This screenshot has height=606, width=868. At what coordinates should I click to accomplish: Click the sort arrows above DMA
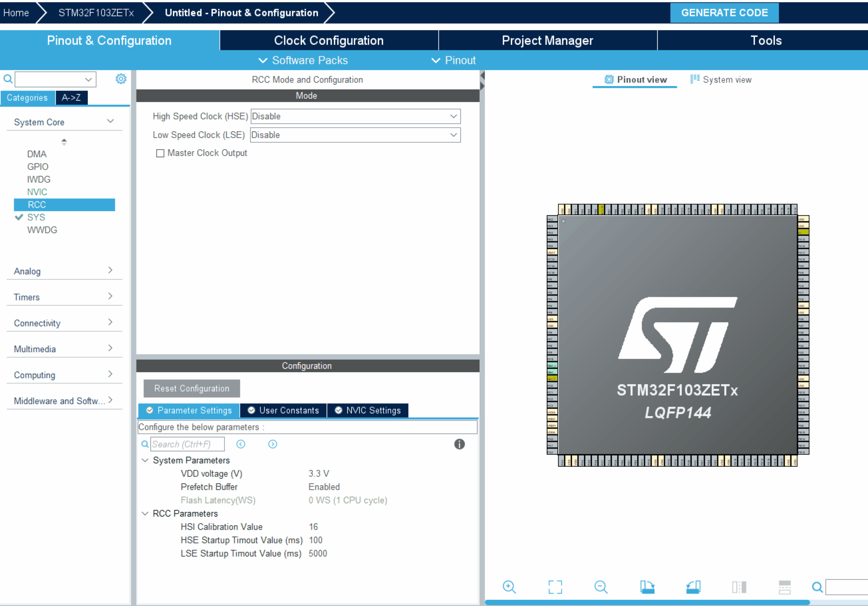point(64,142)
